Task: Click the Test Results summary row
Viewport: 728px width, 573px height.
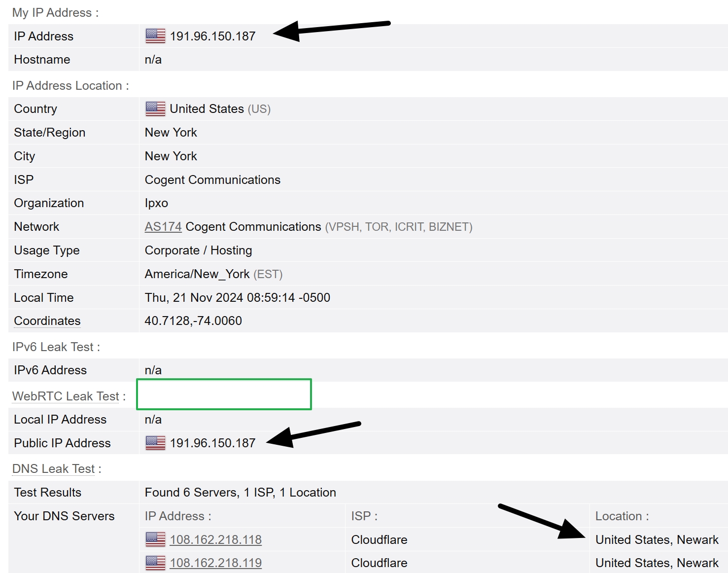Action: [x=240, y=492]
